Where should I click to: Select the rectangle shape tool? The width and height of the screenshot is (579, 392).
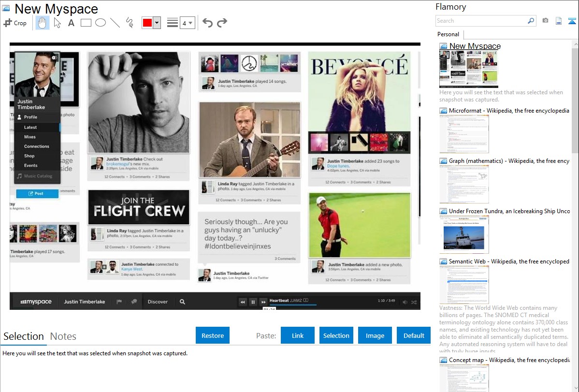pos(86,23)
